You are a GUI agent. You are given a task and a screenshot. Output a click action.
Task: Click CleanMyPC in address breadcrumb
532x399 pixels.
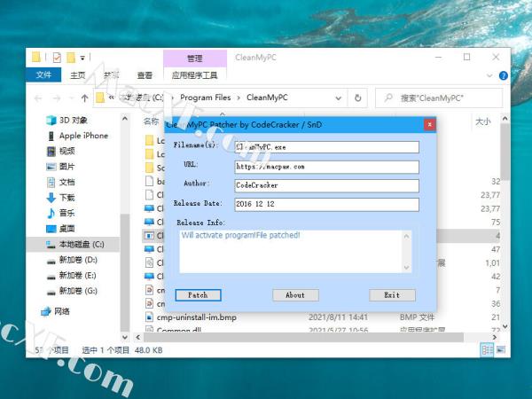click(x=267, y=98)
